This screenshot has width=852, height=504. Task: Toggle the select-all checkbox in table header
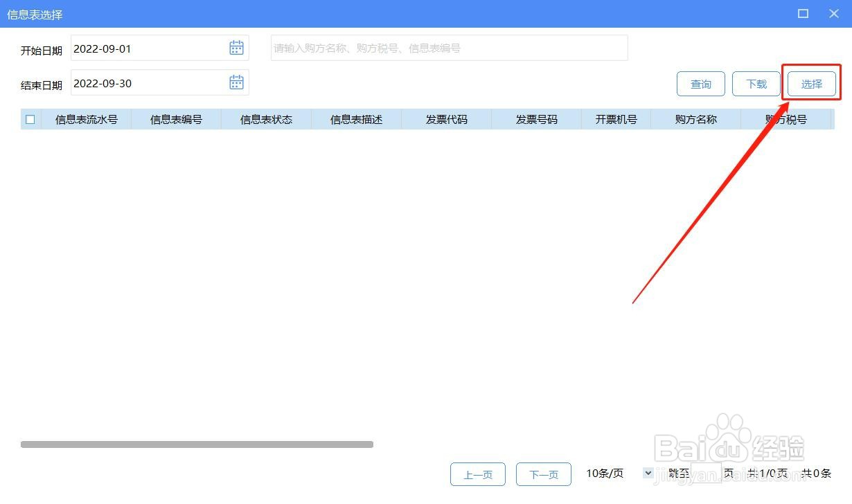pos(30,118)
